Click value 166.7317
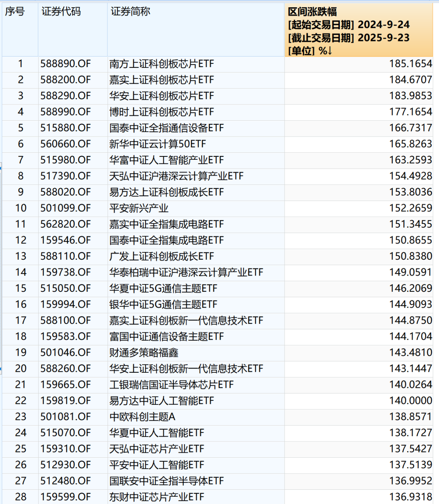This screenshot has width=439, height=504. pos(411,128)
